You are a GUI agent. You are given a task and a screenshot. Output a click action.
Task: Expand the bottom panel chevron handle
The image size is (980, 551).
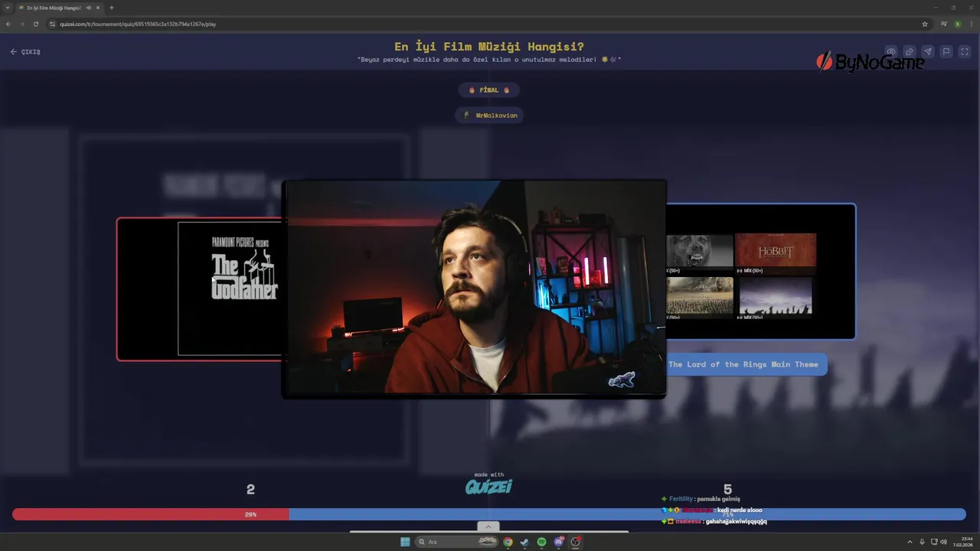(x=488, y=527)
